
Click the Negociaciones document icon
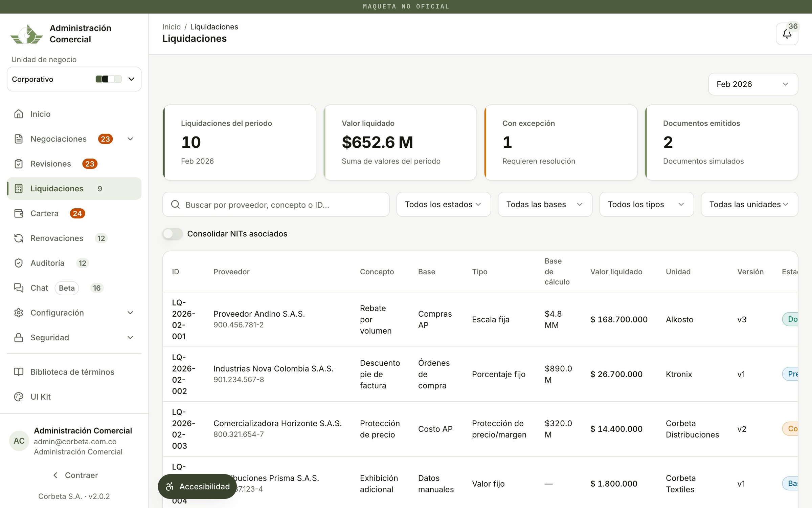click(x=19, y=139)
